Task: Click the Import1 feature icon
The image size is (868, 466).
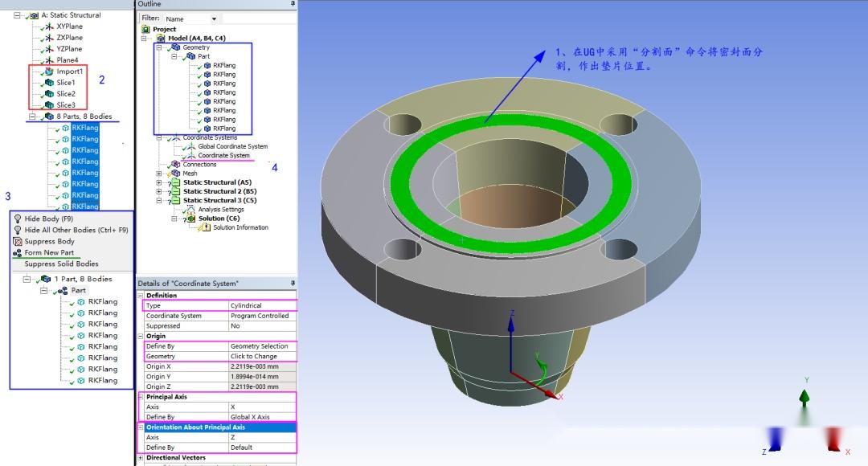Action: point(49,71)
